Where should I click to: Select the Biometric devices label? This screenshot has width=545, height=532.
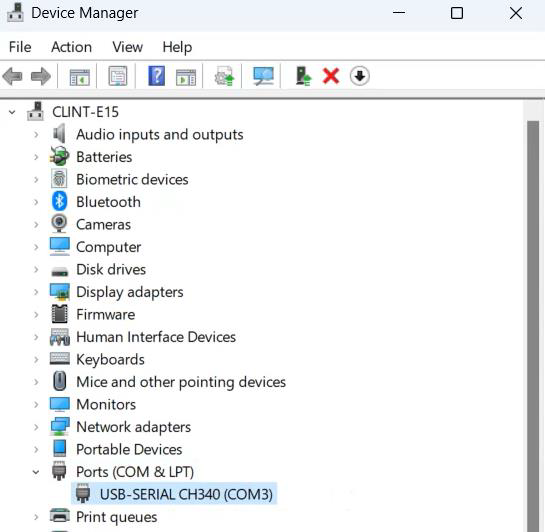click(x=132, y=179)
